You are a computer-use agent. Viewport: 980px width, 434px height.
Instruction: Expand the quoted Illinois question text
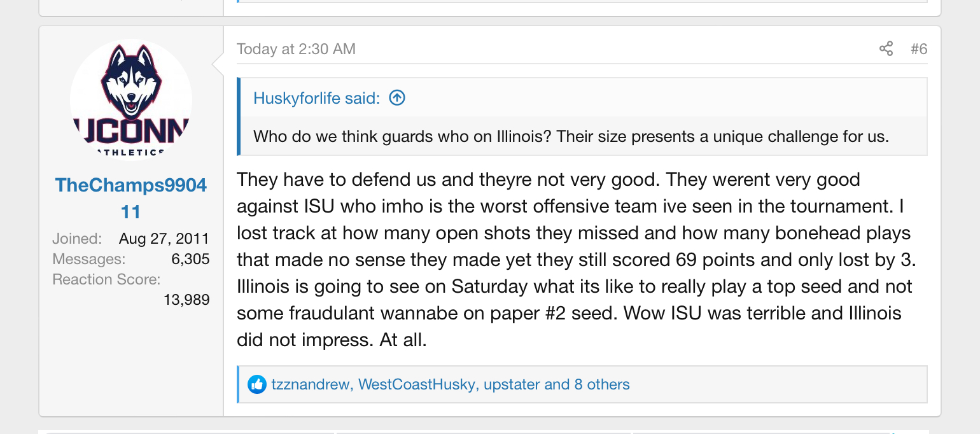click(x=571, y=136)
